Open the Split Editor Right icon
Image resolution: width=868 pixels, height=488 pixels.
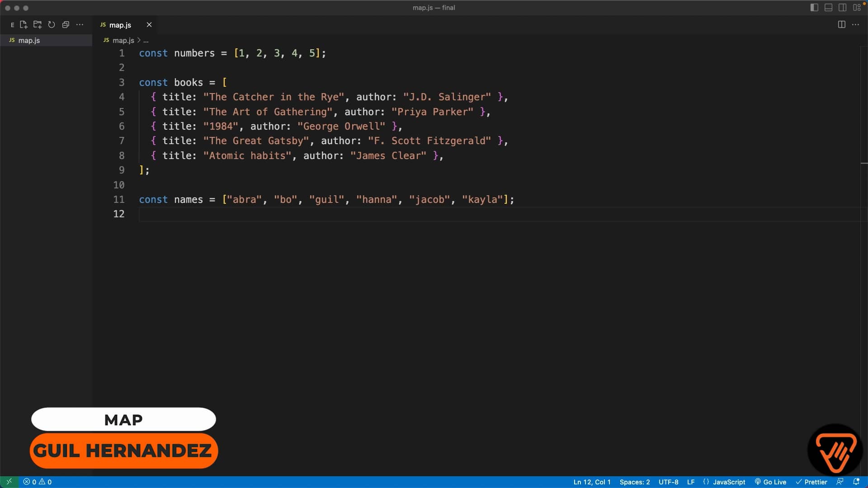(841, 25)
